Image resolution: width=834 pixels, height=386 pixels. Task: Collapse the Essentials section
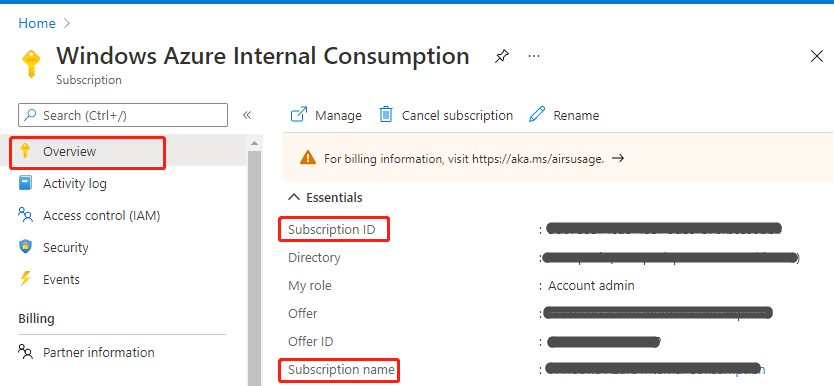(x=326, y=197)
